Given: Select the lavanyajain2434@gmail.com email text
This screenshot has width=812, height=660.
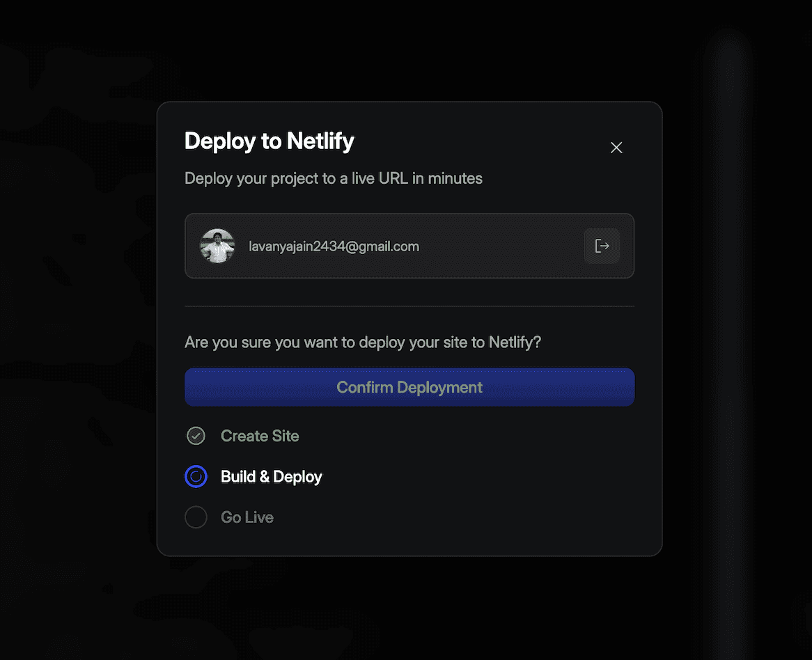Looking at the screenshot, I should pos(334,246).
